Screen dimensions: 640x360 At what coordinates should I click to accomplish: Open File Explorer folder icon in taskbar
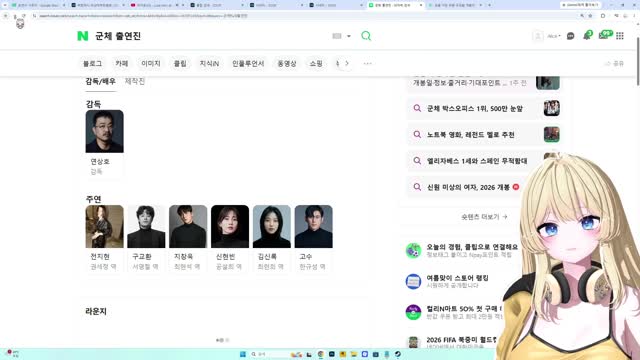pos(353,354)
